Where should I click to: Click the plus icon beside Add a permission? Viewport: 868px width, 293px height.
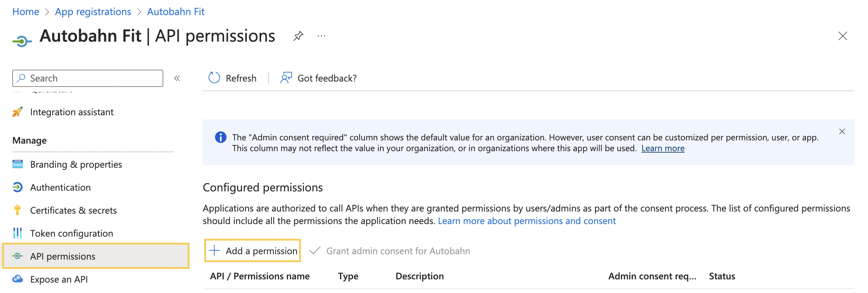214,250
